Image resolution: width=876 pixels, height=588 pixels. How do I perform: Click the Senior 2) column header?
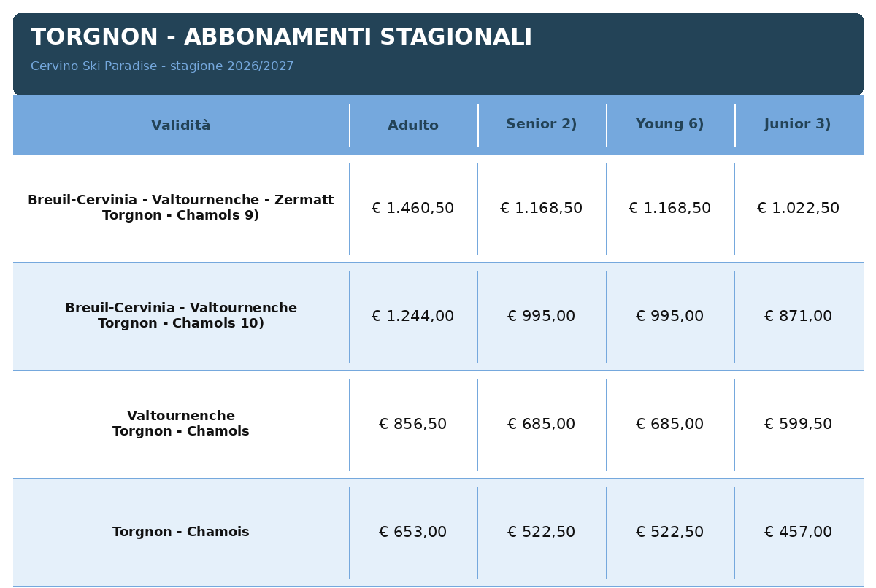542,124
